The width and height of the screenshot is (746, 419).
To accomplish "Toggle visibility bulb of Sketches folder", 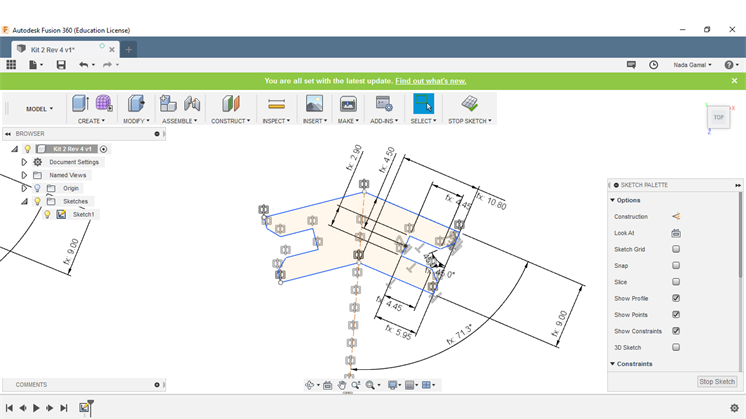I will point(37,201).
